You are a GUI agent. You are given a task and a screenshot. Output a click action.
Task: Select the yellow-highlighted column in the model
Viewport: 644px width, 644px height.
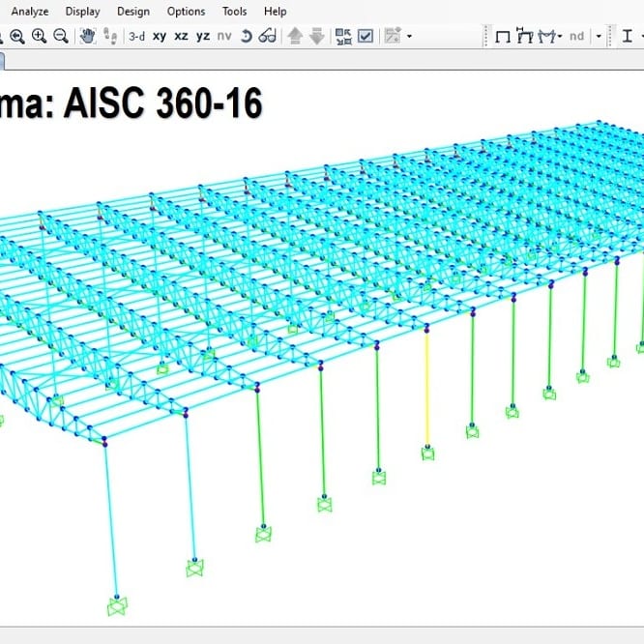tap(426, 389)
